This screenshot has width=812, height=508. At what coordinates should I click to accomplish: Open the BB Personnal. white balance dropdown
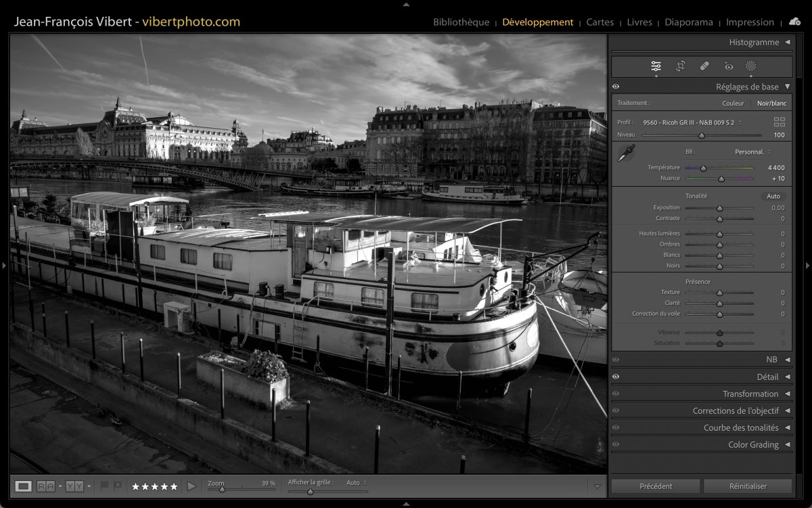(752, 152)
